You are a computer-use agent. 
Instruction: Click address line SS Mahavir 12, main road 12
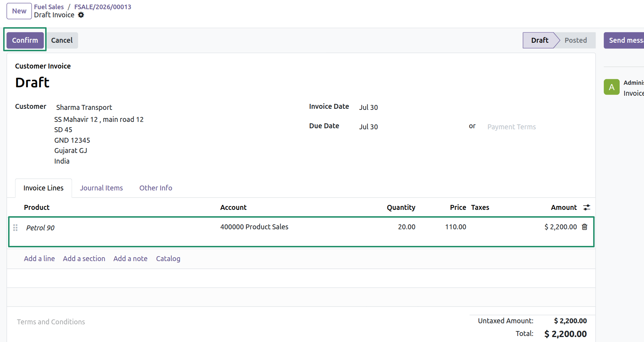(x=99, y=119)
